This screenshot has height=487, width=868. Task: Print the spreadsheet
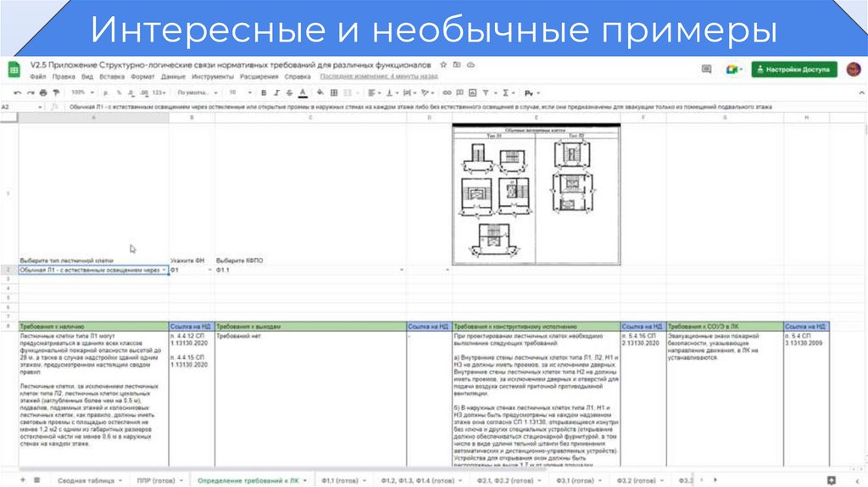[43, 93]
